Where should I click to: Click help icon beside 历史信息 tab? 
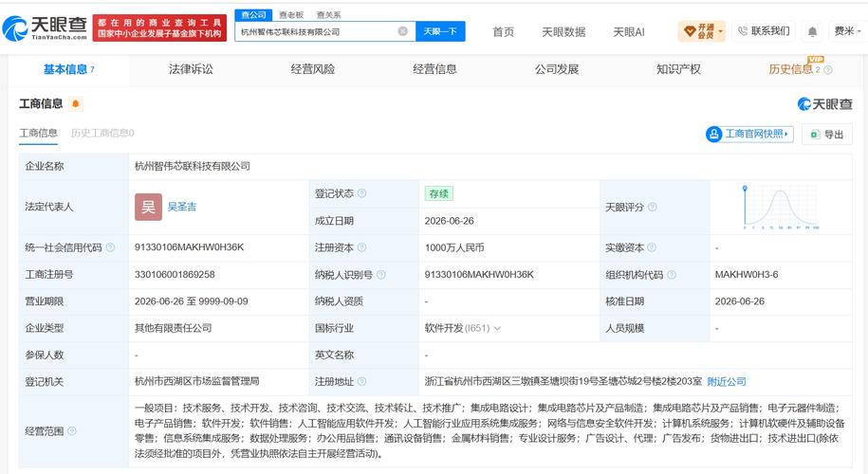827,70
